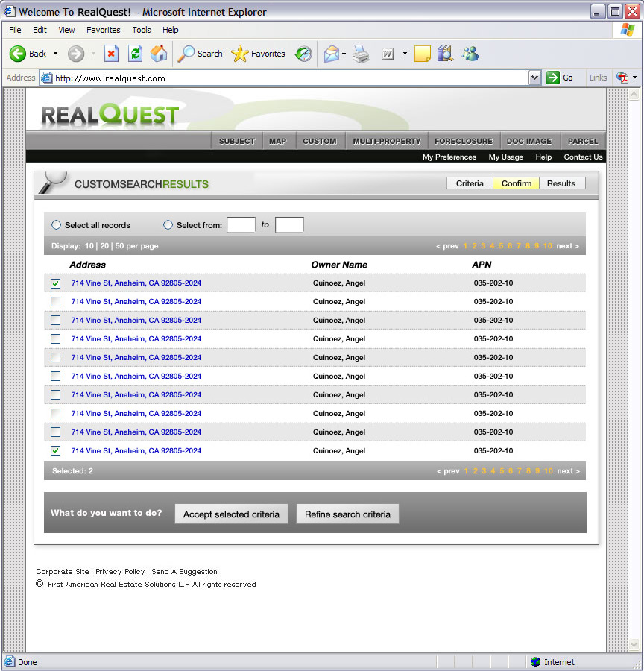Open the Contact Us link
Screen dimensions: 644x671
(583, 157)
